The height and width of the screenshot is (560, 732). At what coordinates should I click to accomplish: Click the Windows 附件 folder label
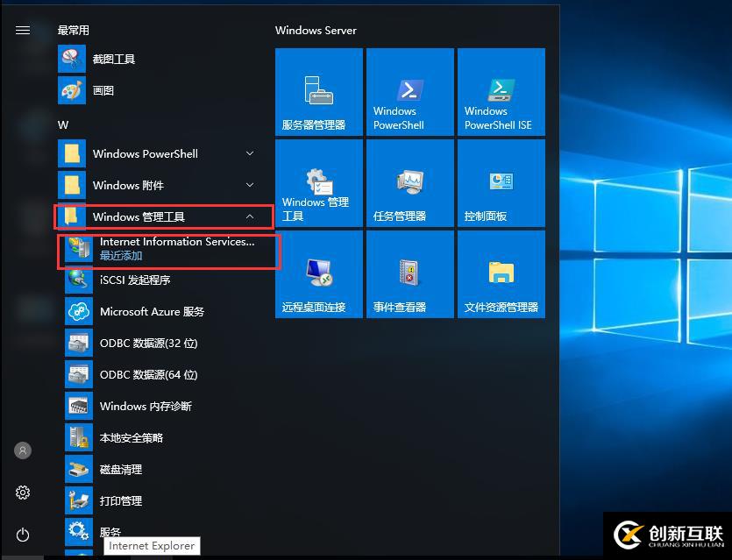tap(128, 185)
